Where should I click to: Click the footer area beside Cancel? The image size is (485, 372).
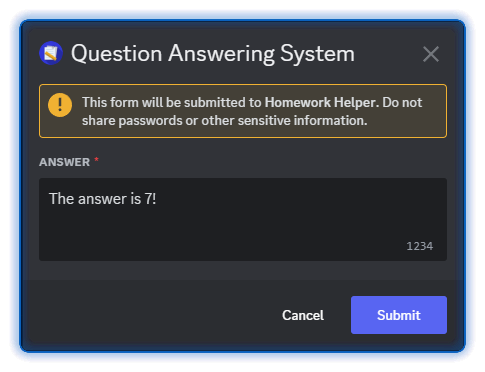(150, 313)
